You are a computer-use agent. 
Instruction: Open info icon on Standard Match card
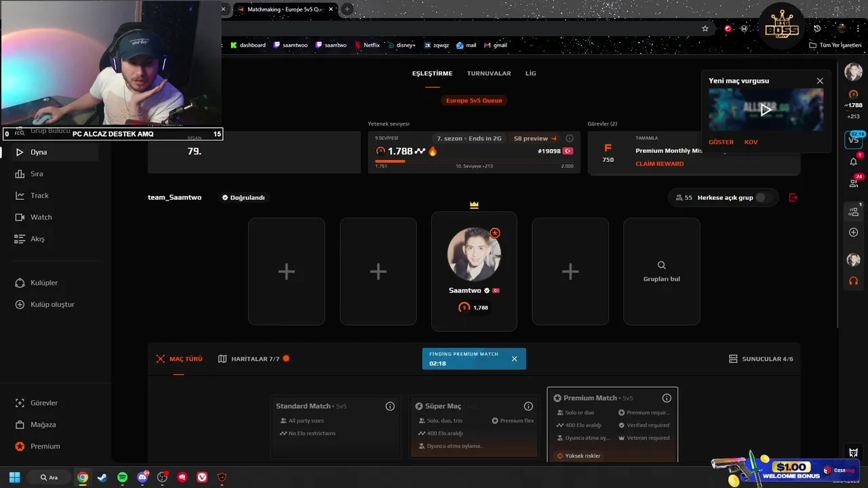[390, 406]
